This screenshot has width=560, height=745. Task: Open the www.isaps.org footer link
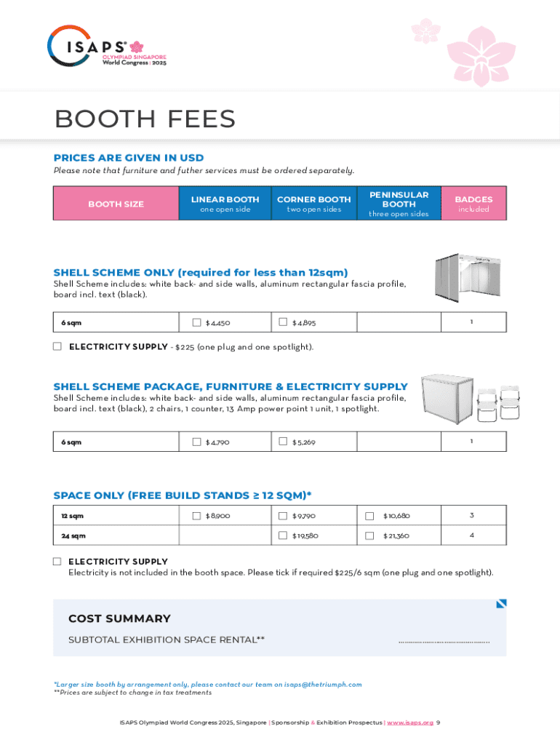pos(409,723)
